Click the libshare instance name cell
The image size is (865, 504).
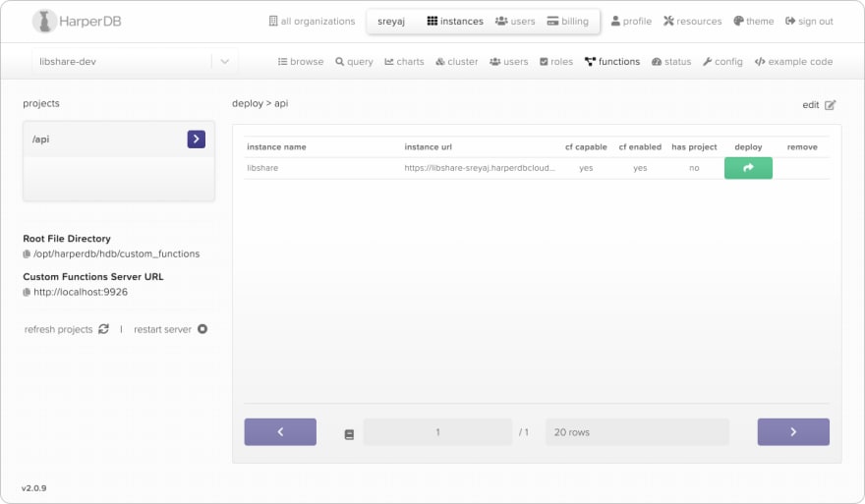262,168
